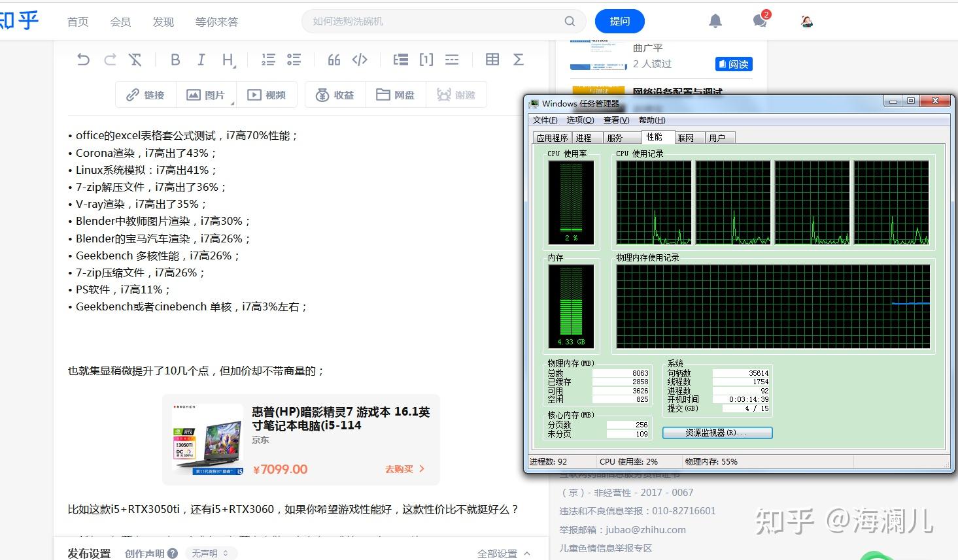
Task: Click the 010-82716601 report phone line
Action: (x=638, y=511)
